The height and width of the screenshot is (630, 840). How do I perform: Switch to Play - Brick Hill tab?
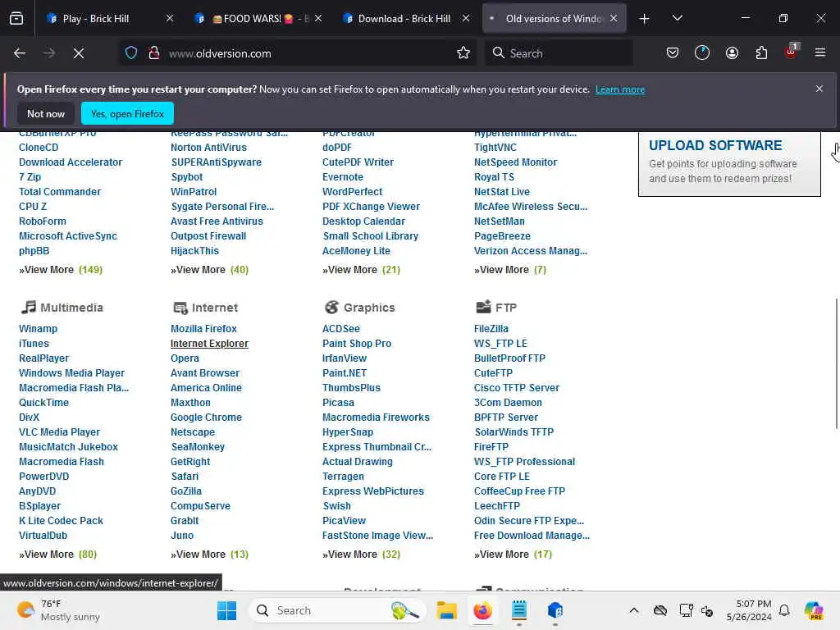(x=96, y=19)
